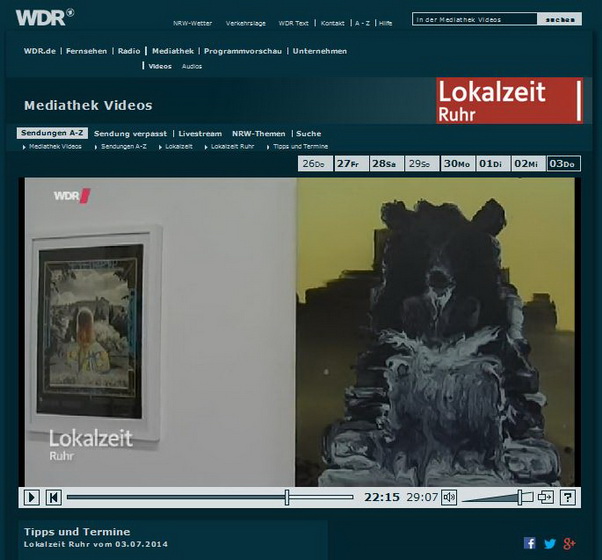
Task: Open the player help question mark
Action: tap(567, 497)
